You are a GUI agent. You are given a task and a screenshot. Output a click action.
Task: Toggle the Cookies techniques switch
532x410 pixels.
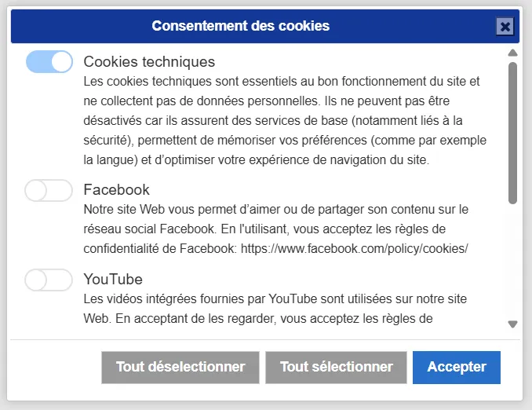49,62
